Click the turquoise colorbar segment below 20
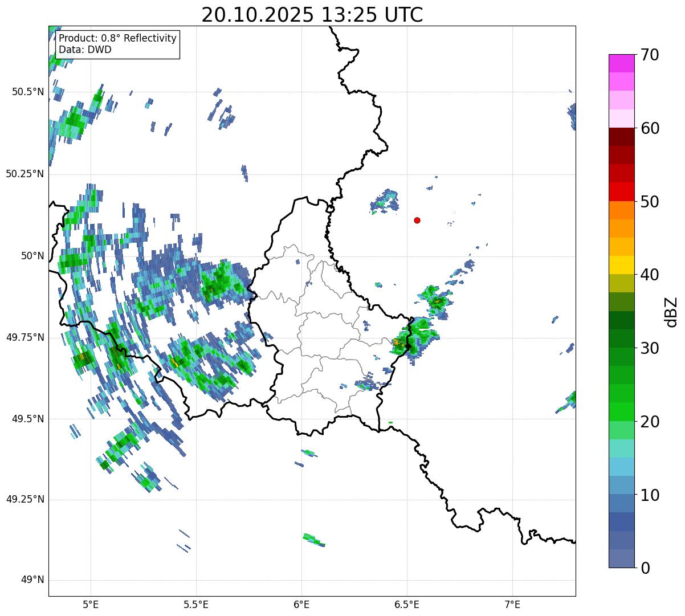This screenshot has width=685, height=616. [x=622, y=448]
